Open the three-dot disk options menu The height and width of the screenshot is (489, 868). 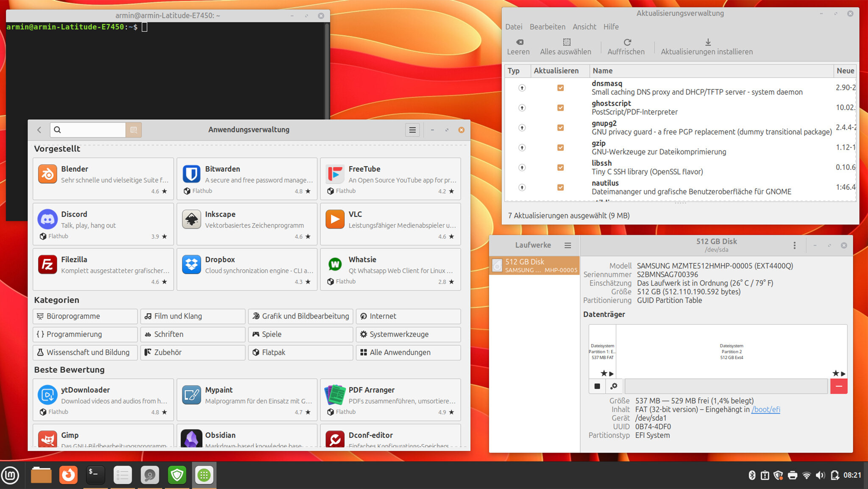794,245
